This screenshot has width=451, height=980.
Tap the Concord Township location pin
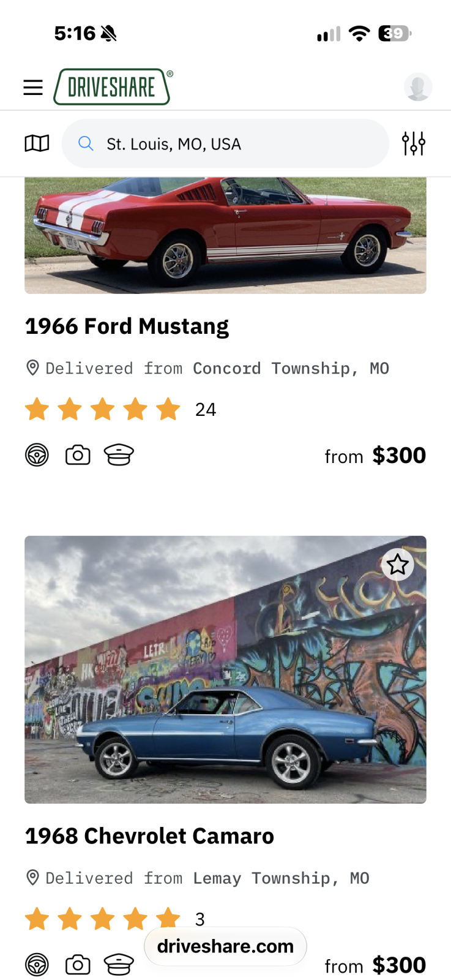[x=33, y=368]
